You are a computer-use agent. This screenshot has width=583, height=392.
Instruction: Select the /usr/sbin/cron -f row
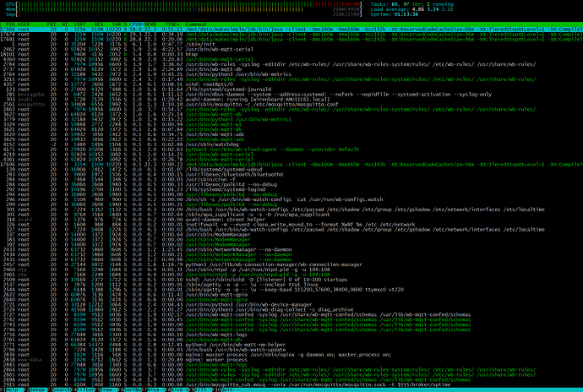click(291, 180)
